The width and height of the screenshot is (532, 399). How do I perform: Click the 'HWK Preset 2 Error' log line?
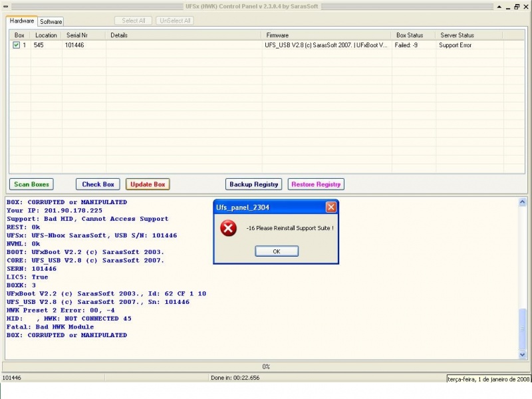click(x=61, y=310)
